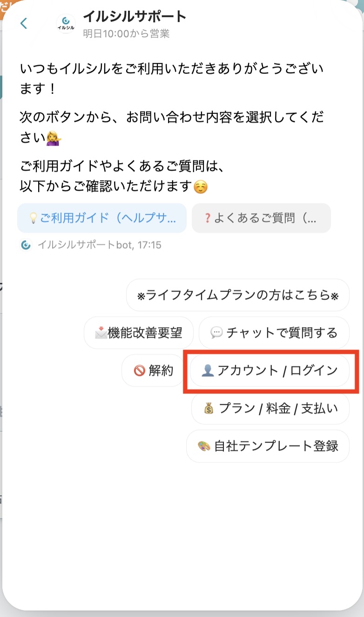Select ※ライフタイムプランの方はこちら※ option

pos(237,295)
